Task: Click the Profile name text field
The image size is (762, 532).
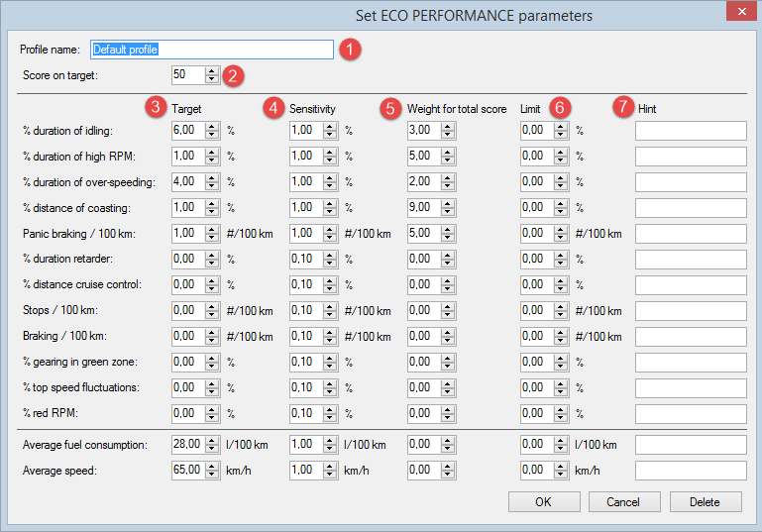Action: (x=212, y=50)
